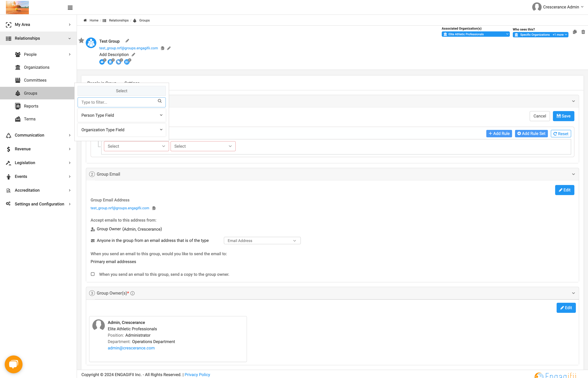This screenshot has width=588, height=378.
Task: Delete group using trash icon
Action: [583, 32]
